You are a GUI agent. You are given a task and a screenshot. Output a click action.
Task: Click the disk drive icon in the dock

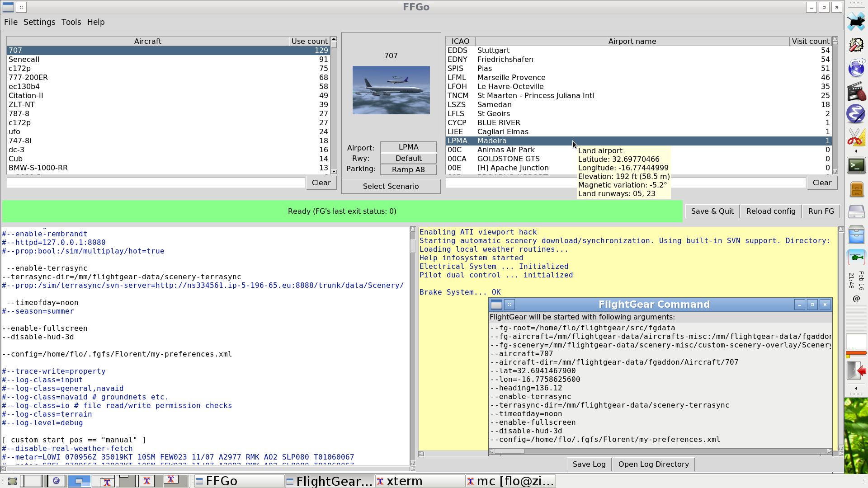point(856,211)
